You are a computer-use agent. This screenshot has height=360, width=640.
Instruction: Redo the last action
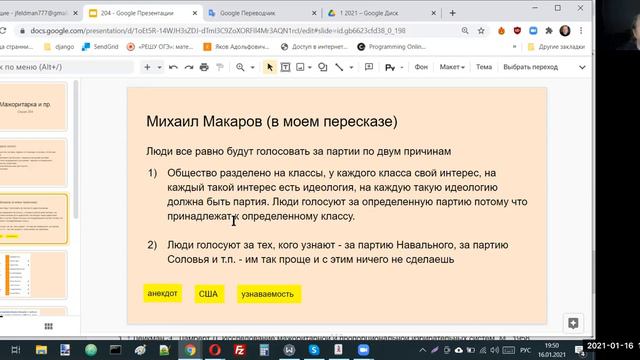click(189, 67)
